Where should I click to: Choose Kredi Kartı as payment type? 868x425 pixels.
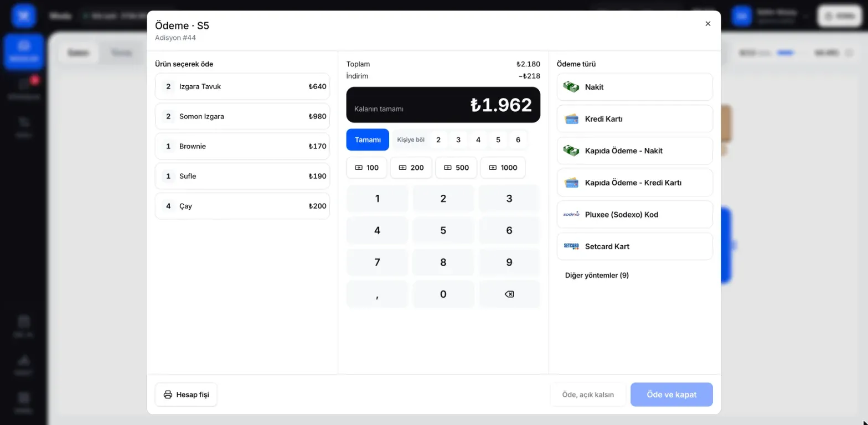[x=634, y=119]
